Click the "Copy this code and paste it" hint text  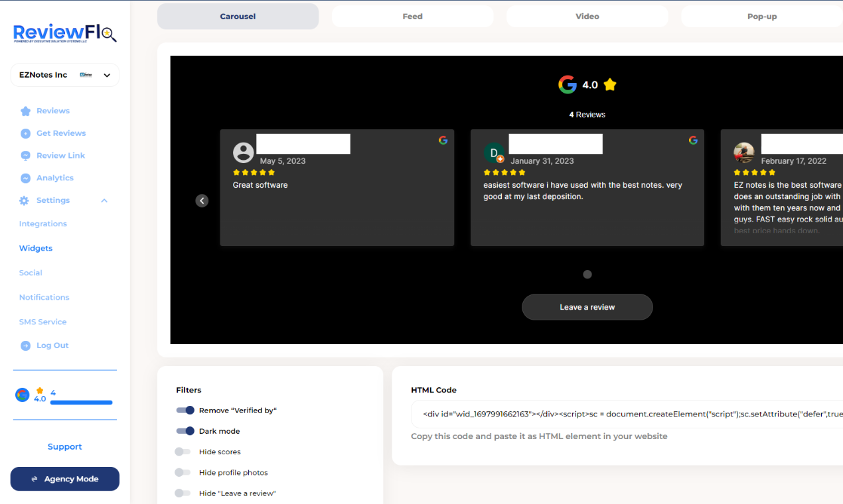click(x=539, y=436)
